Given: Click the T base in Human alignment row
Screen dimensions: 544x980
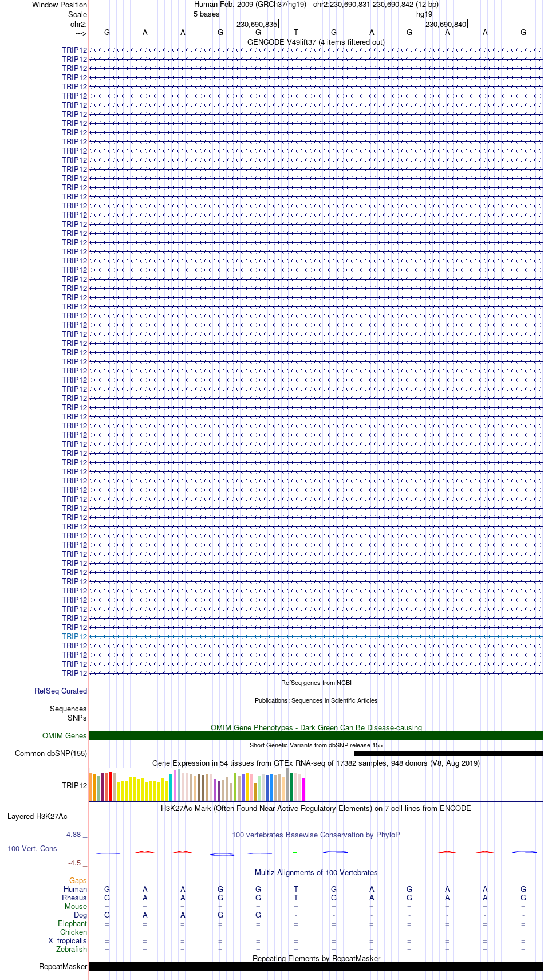Looking at the screenshot, I should click(296, 889).
